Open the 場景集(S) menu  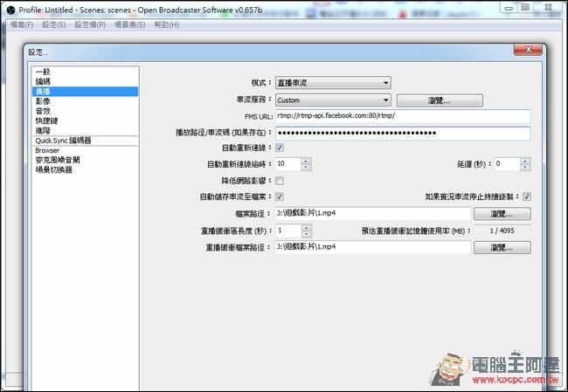click(x=129, y=24)
